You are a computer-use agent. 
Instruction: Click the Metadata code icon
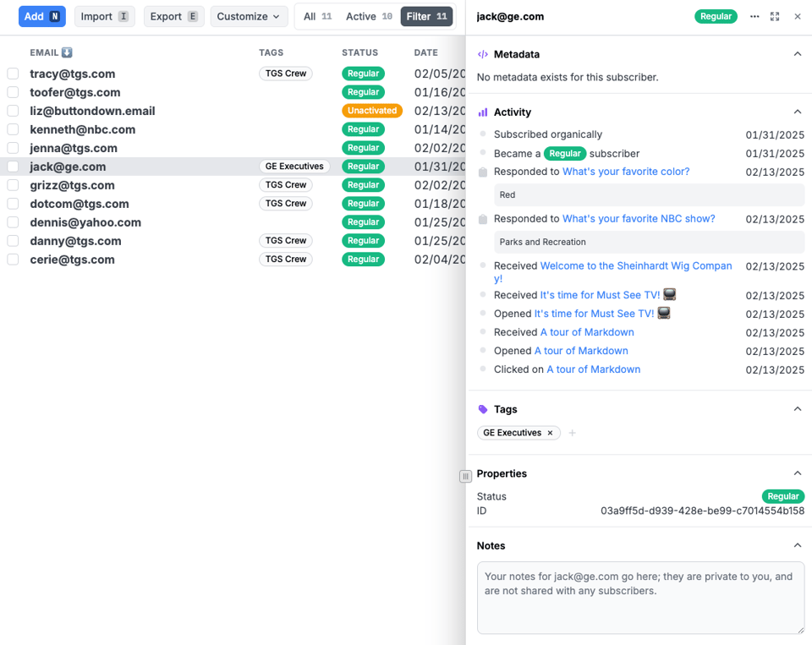pyautogui.click(x=483, y=54)
